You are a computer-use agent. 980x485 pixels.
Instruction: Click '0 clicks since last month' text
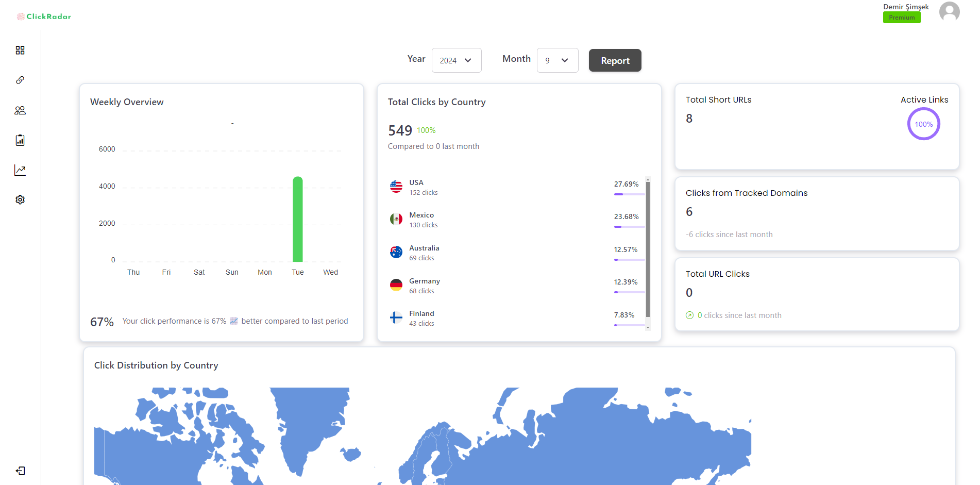tap(739, 315)
